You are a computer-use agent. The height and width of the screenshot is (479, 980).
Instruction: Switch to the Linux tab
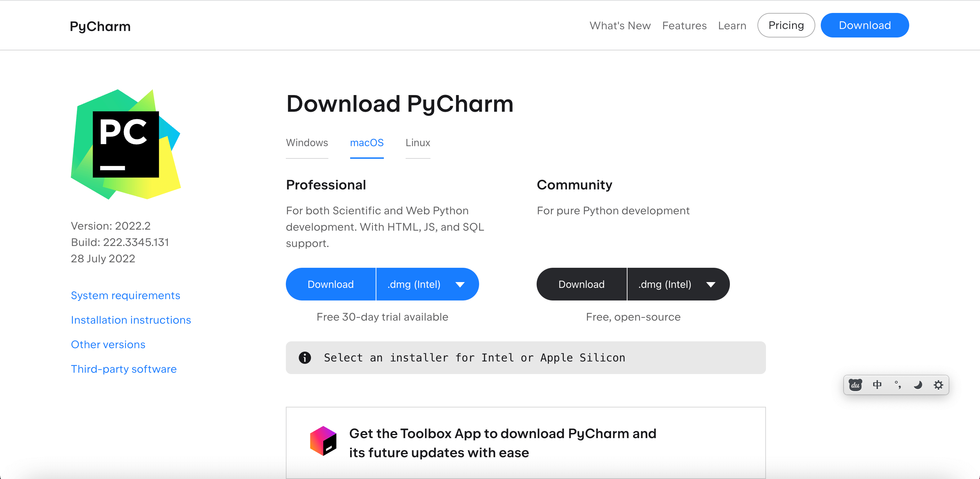coord(417,143)
